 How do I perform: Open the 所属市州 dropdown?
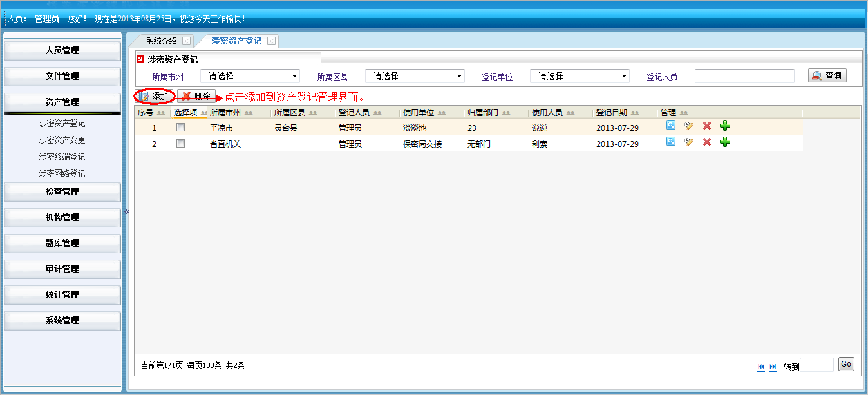tap(250, 76)
